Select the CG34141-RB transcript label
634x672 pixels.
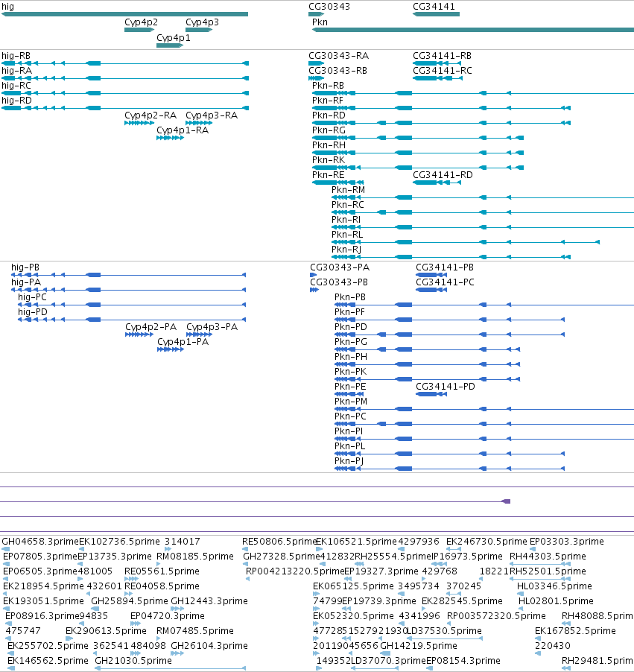point(442,56)
